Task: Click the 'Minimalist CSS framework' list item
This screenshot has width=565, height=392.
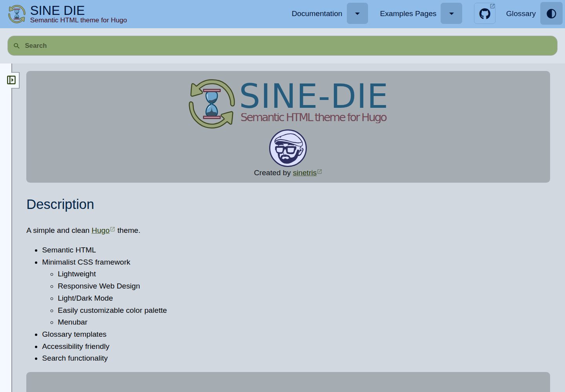Action: click(86, 262)
